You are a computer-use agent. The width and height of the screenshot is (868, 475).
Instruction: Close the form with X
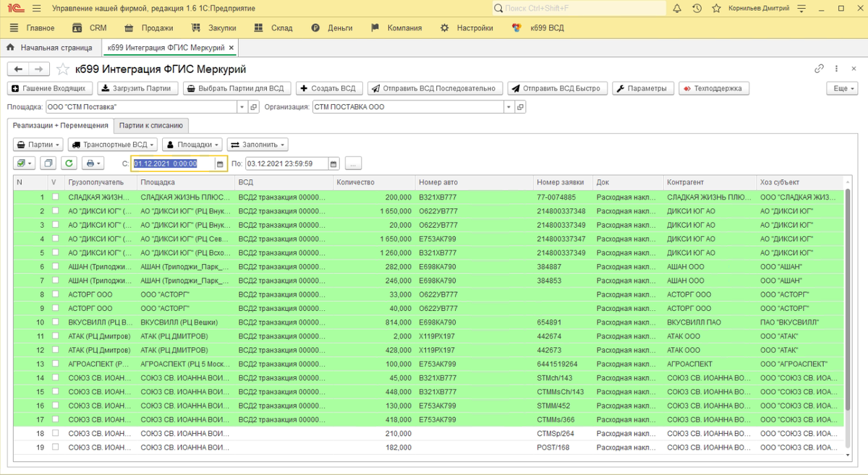[854, 69]
